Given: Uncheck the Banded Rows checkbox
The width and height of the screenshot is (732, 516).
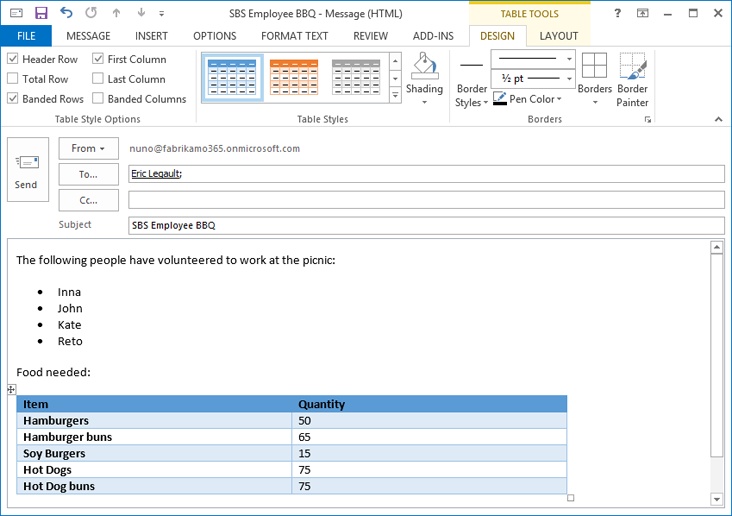Looking at the screenshot, I should pos(13,99).
